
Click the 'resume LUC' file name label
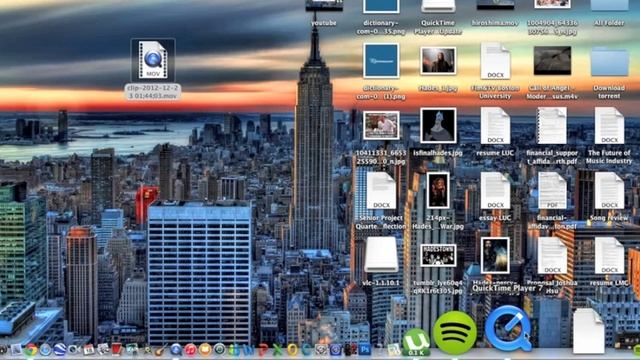point(495,153)
